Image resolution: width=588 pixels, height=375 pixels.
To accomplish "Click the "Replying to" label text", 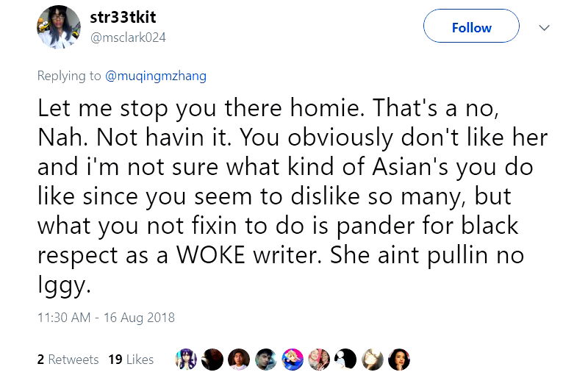I will click(x=69, y=74).
